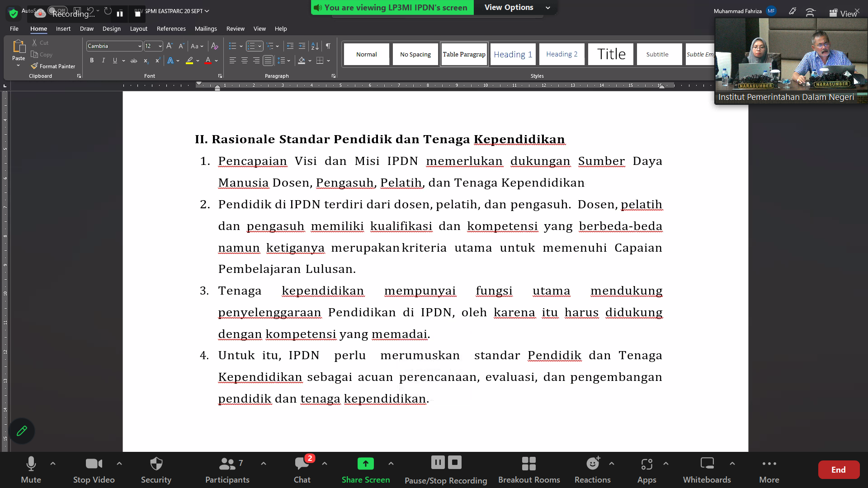Open Zoom Breakout Rooms
This screenshot has height=488, width=868.
click(x=529, y=470)
